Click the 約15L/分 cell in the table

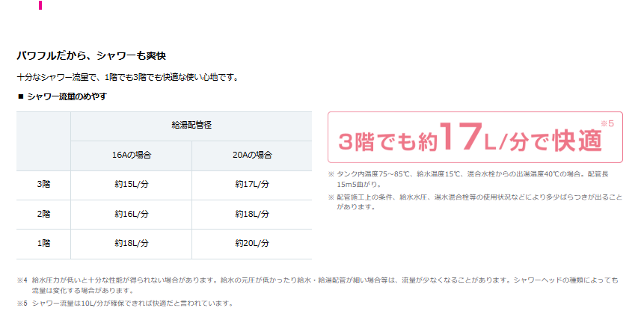coord(131,184)
